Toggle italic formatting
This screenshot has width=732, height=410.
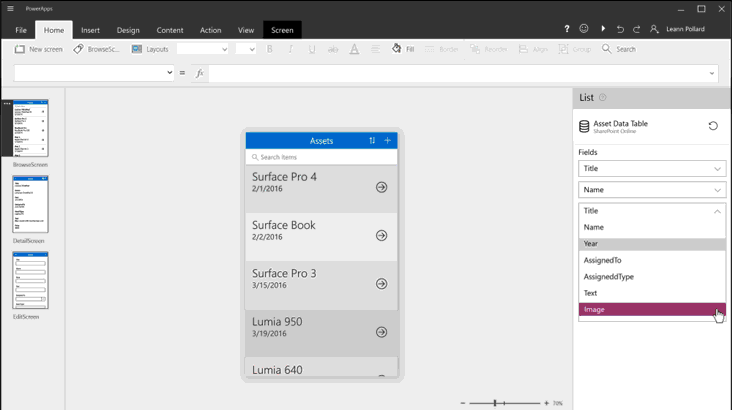[x=290, y=49]
